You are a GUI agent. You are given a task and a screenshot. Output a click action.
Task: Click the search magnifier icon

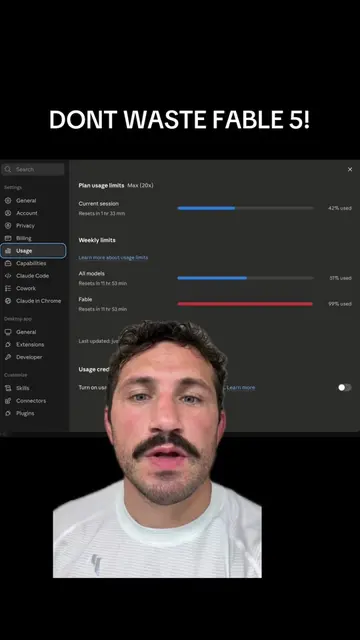click(x=8, y=169)
